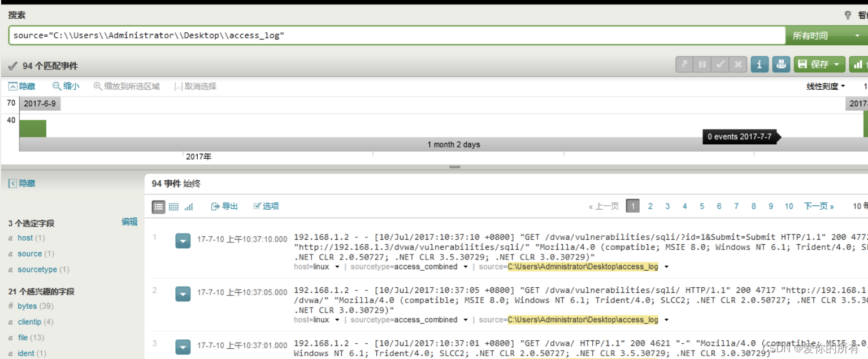
Task: Select the list view icon above events
Action: (158, 206)
